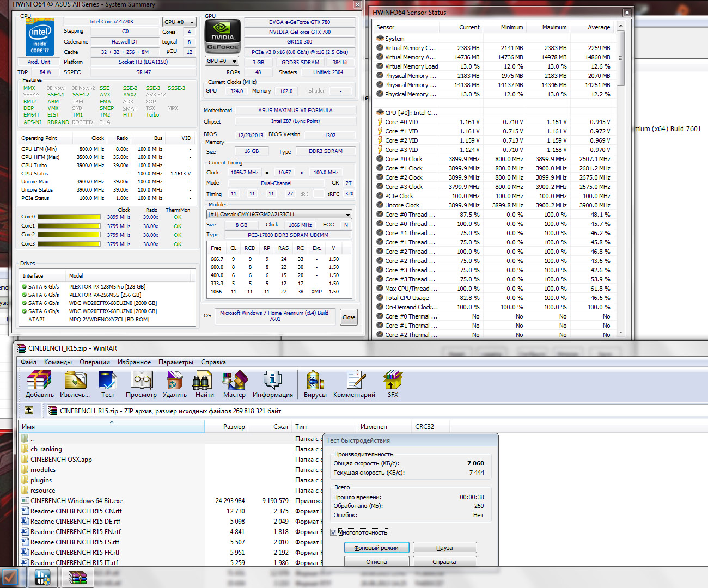
Task: Click the Извлечь (Extract) toolbar icon
Action: coord(75,380)
